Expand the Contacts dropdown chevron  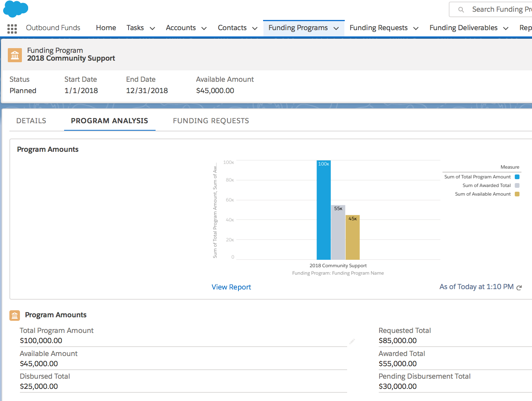(x=255, y=28)
